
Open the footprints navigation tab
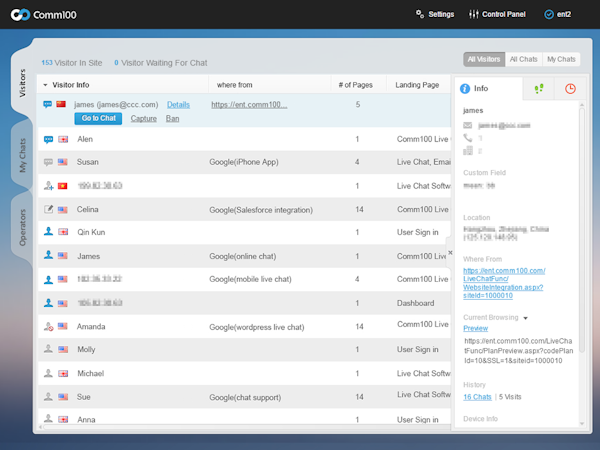[539, 89]
